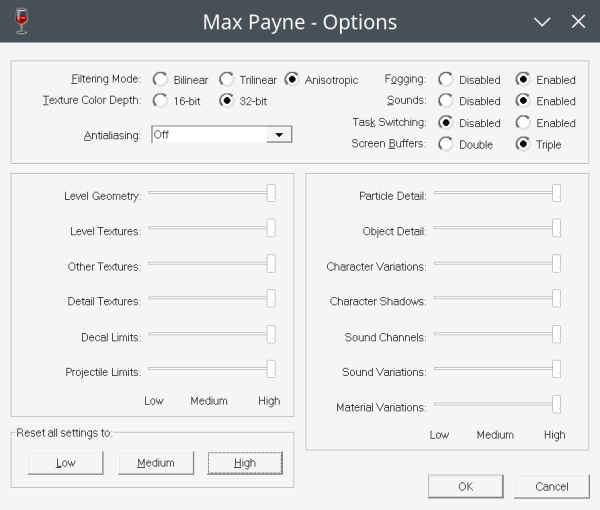
Task: Click the Wine glass icon in title bar
Action: click(x=21, y=21)
